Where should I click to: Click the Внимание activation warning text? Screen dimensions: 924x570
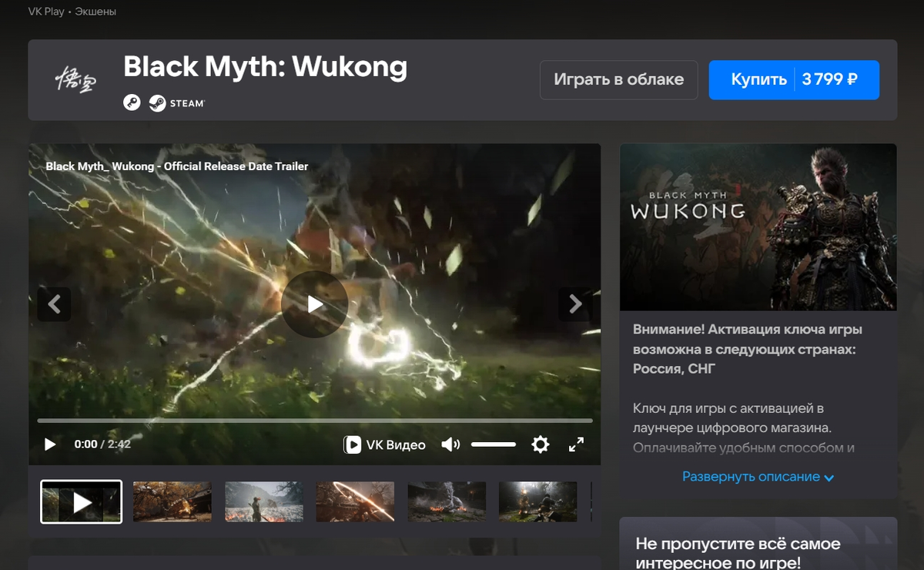point(748,349)
